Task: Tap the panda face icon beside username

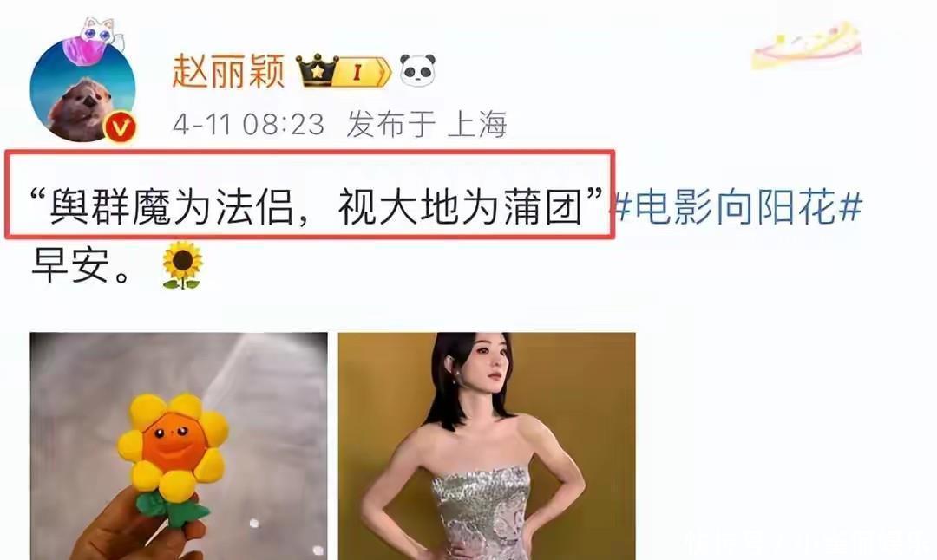Action: [x=417, y=70]
